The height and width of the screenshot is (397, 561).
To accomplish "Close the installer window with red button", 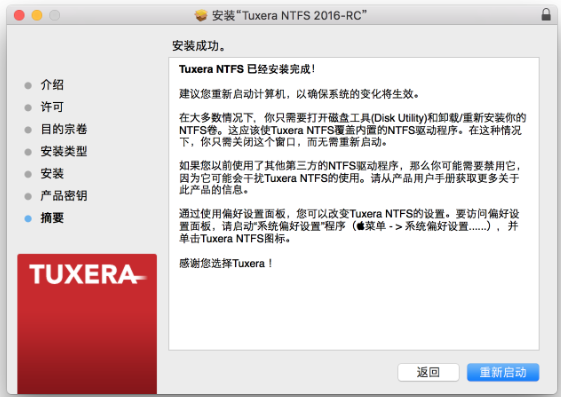I will coord(19,15).
